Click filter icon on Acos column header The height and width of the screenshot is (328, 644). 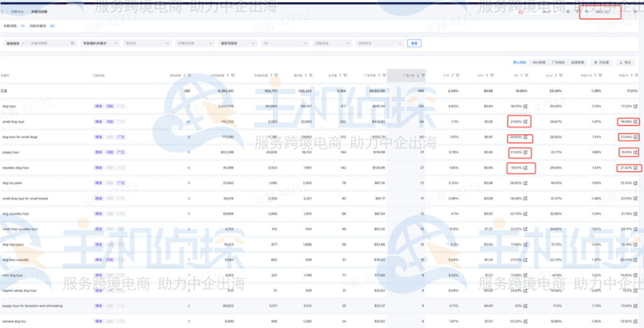(x=561, y=75)
